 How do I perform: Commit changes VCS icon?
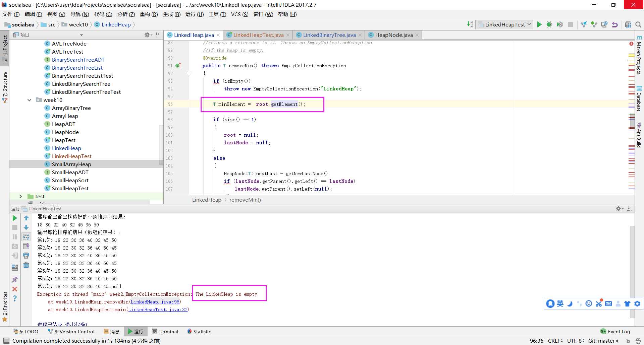[594, 24]
